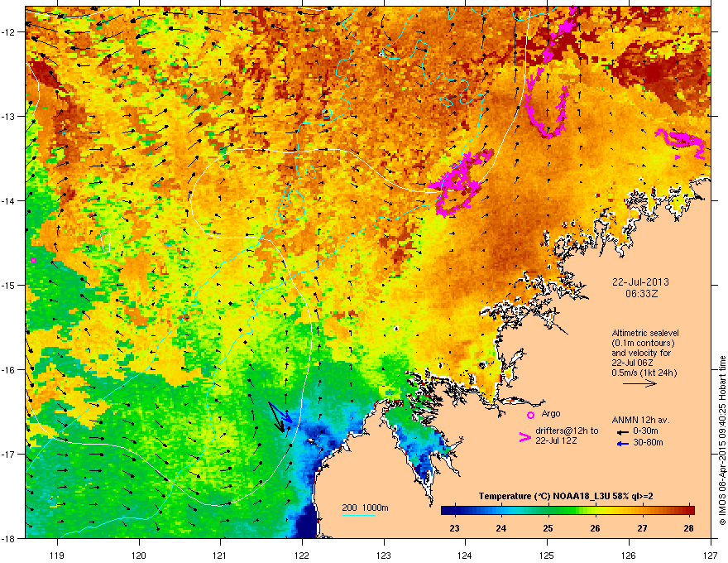Click the date text 22-Jul-2013
Screen dimensions: 728x563
640,282
